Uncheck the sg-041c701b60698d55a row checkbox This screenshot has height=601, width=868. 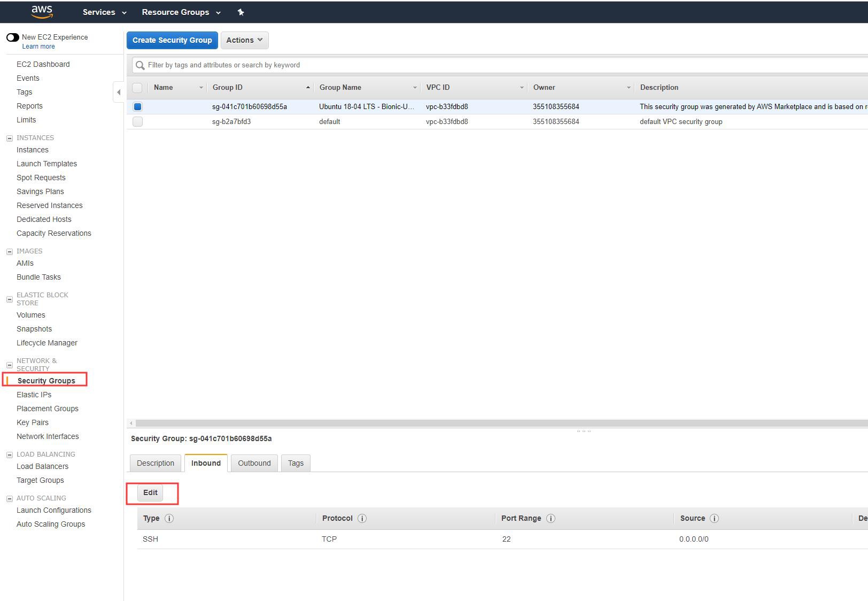click(x=137, y=106)
